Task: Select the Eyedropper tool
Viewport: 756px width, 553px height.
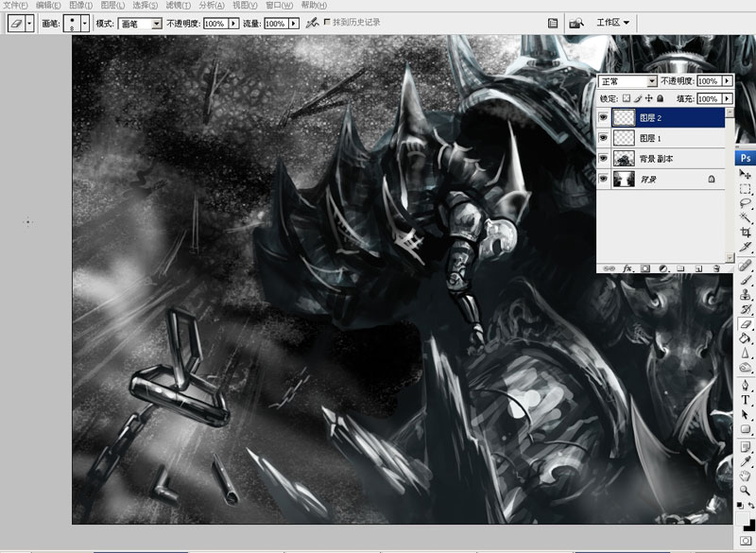Action: (746, 461)
